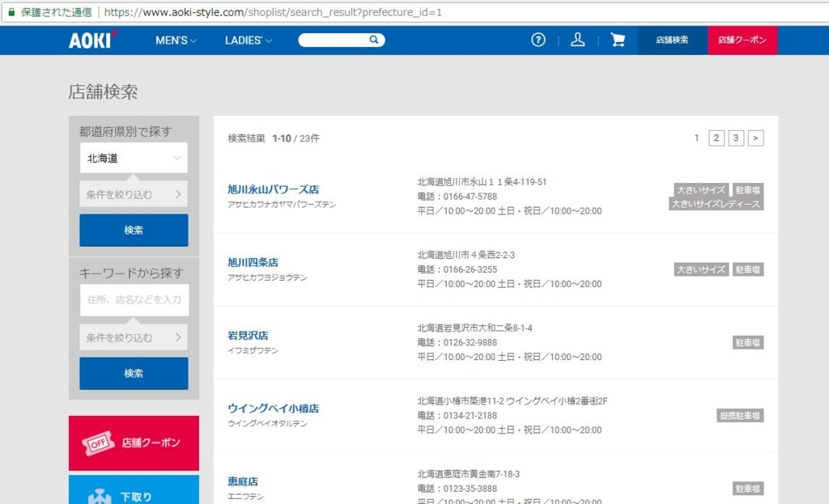Click phone number 0166-26-3255
Viewport: 829px width, 504px height.
470,269
